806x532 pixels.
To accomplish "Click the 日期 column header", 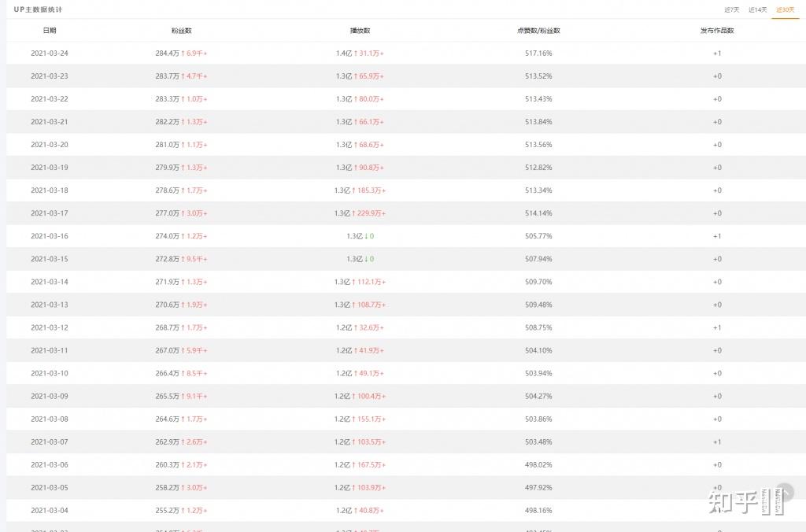I will click(x=50, y=31).
